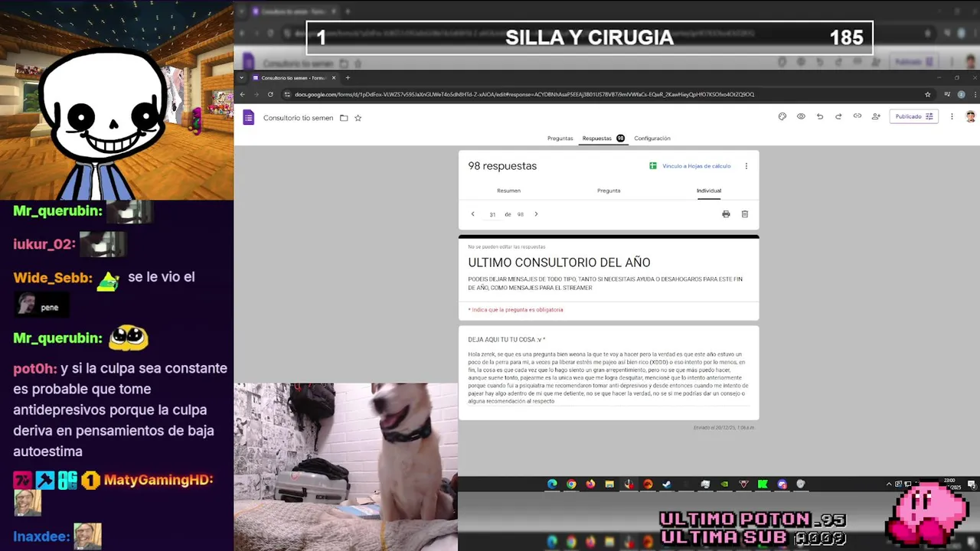
Task: Open the responses card three-dot menu
Action: coord(746,166)
